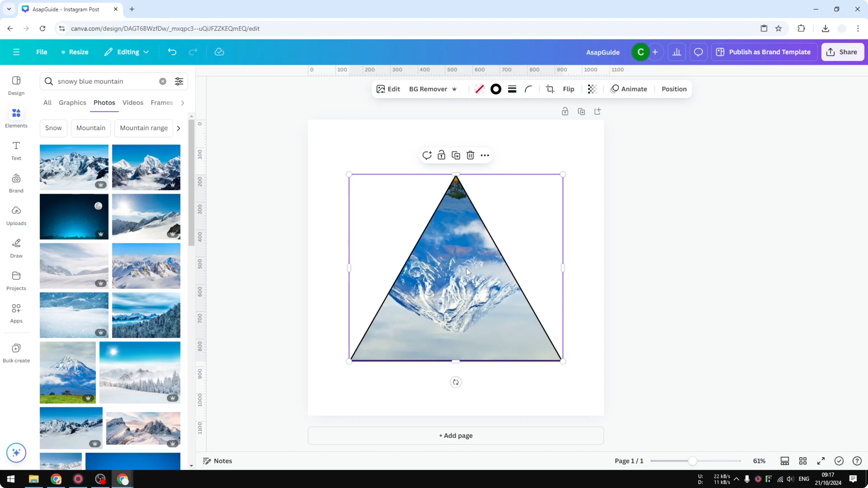
Task: Clear the search query with the X
Action: [x=163, y=81]
